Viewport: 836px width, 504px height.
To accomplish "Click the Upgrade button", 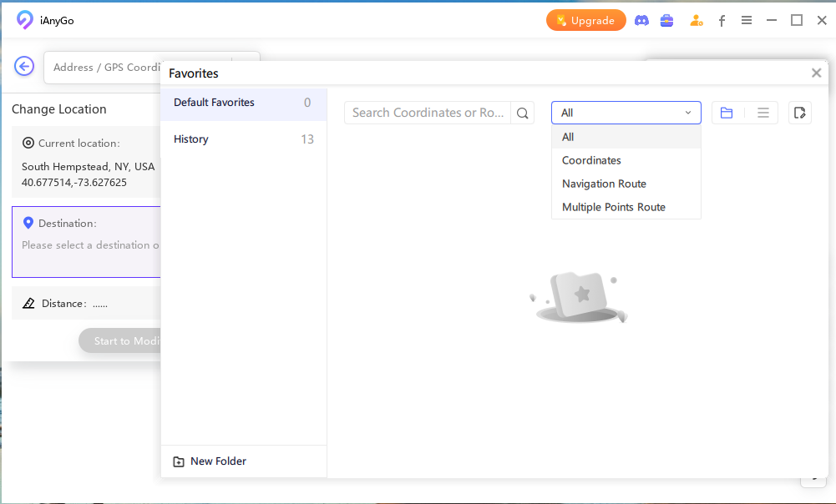I will 586,21.
